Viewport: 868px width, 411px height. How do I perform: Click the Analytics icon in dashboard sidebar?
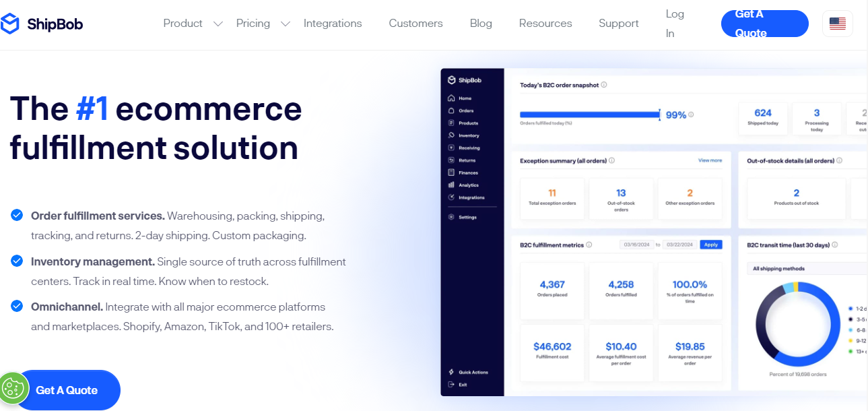click(451, 185)
